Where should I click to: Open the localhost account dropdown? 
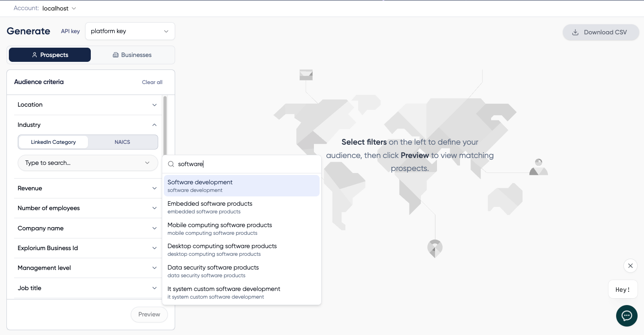tap(59, 8)
